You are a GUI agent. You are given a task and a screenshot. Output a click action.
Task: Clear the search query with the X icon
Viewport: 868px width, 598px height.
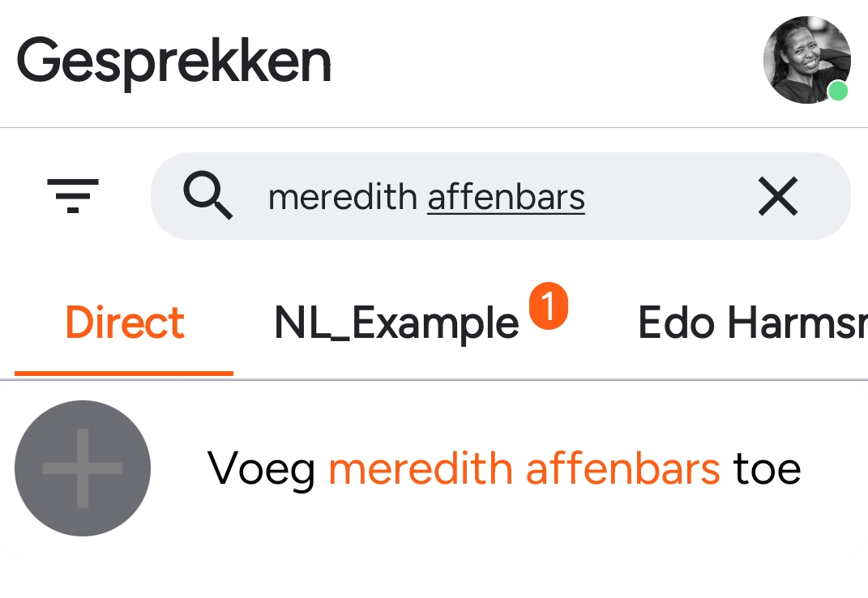[x=777, y=196]
